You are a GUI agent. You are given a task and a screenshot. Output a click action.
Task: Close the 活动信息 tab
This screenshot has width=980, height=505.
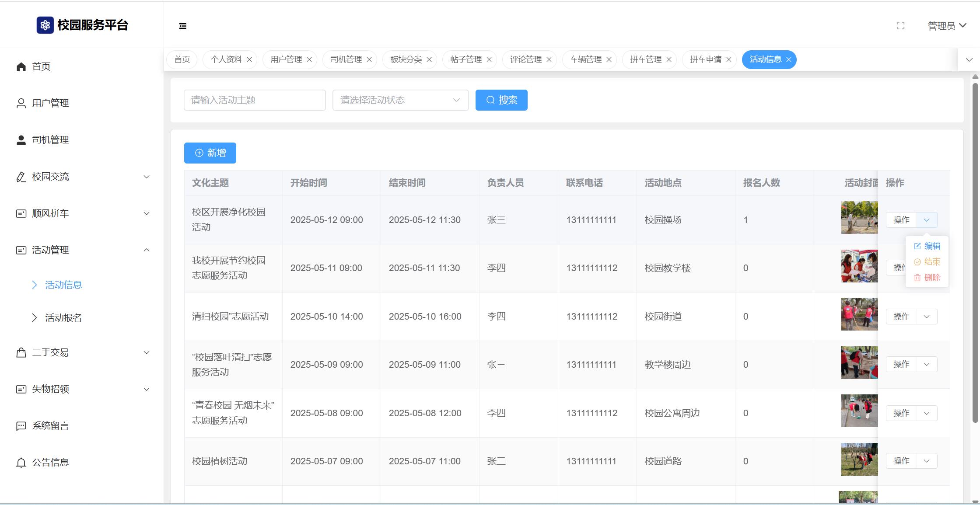789,59
